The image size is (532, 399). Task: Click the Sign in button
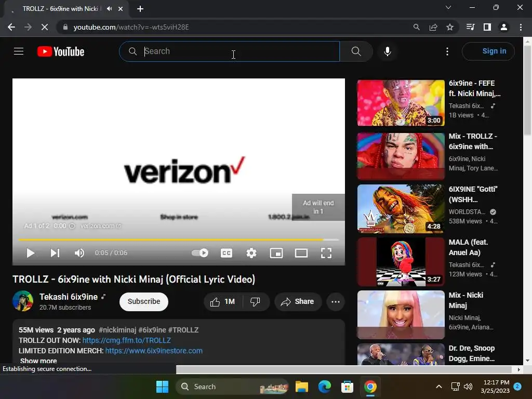click(488, 51)
